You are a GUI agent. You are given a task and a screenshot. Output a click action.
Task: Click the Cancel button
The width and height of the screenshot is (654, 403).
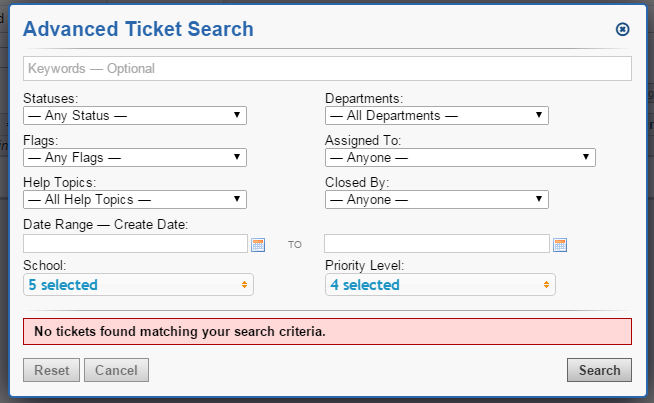[x=116, y=370]
